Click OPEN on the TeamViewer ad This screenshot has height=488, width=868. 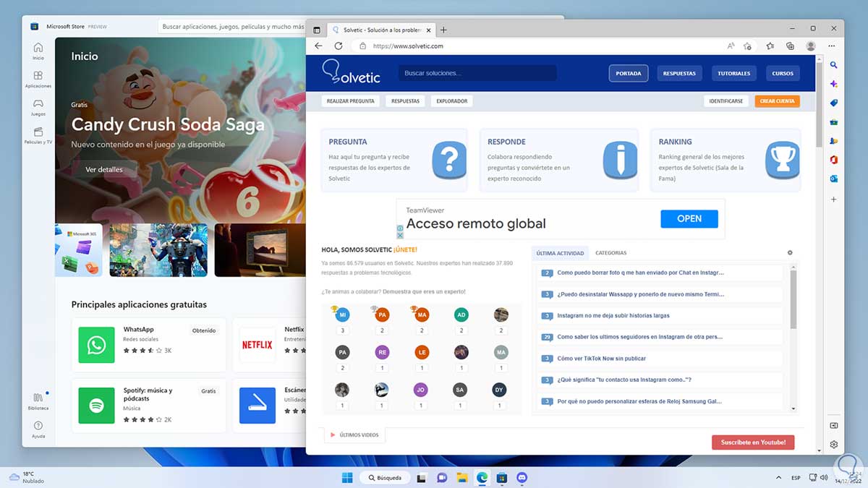689,218
